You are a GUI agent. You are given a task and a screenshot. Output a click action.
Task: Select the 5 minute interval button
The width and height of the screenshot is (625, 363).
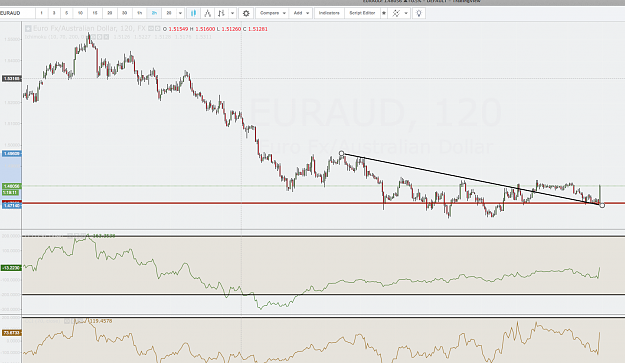pos(67,13)
